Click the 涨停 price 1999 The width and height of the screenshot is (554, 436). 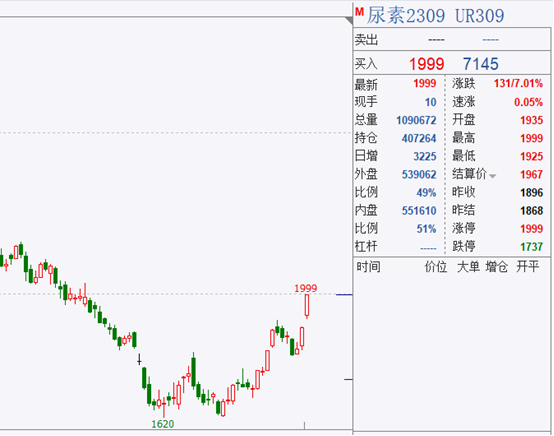tap(531, 229)
